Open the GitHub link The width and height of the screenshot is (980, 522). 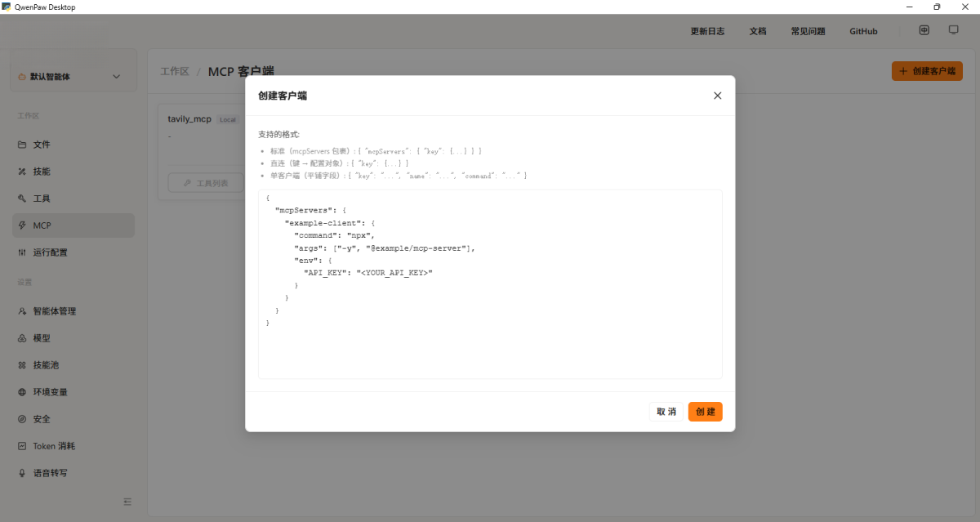pyautogui.click(x=863, y=31)
